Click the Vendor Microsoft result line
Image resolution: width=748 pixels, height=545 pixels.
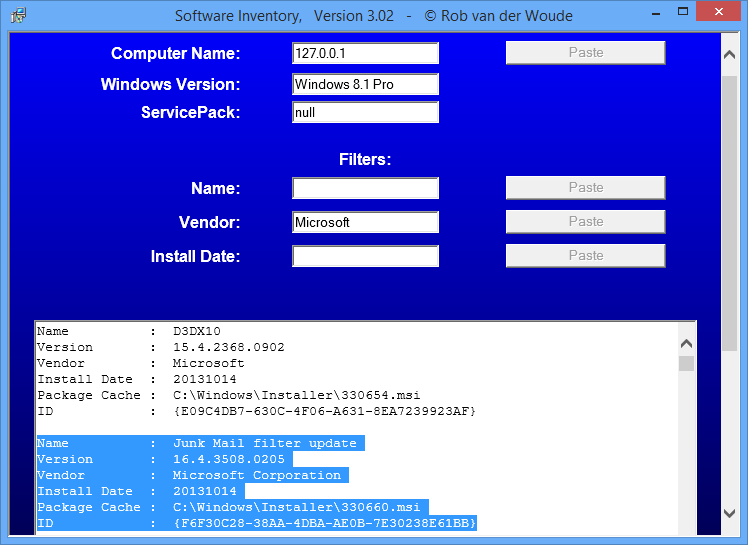point(141,363)
